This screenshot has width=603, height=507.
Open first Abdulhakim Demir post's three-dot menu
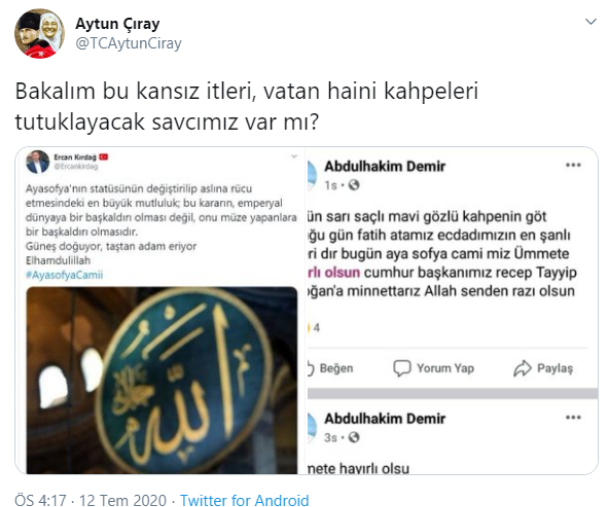(x=573, y=165)
